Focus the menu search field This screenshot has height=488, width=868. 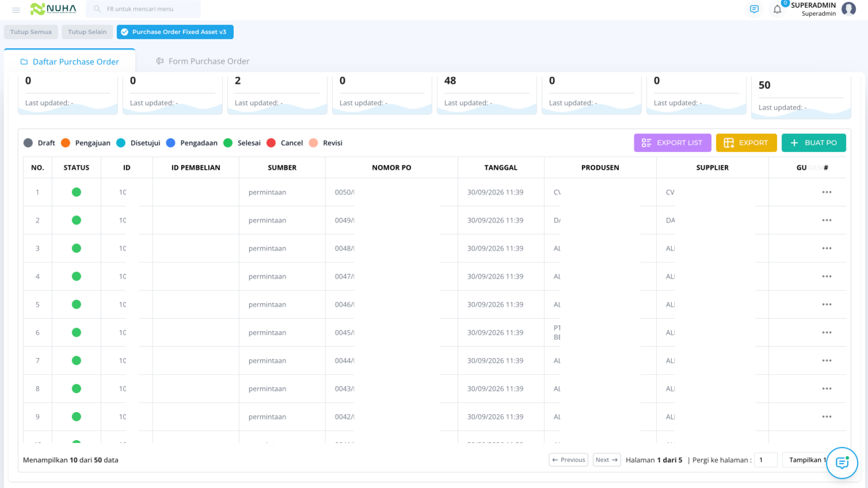click(143, 9)
